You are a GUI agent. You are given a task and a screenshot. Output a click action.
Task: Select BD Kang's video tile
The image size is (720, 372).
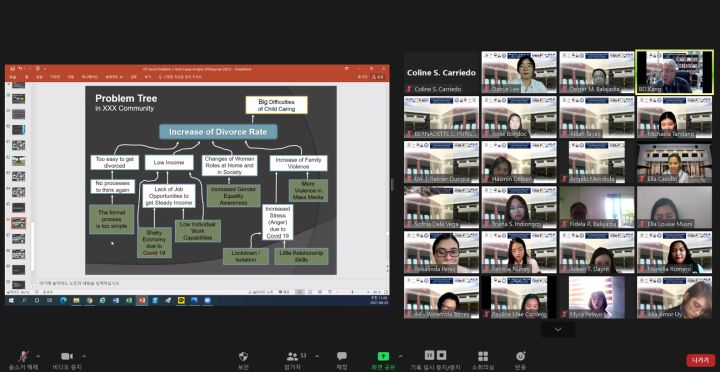tap(674, 73)
